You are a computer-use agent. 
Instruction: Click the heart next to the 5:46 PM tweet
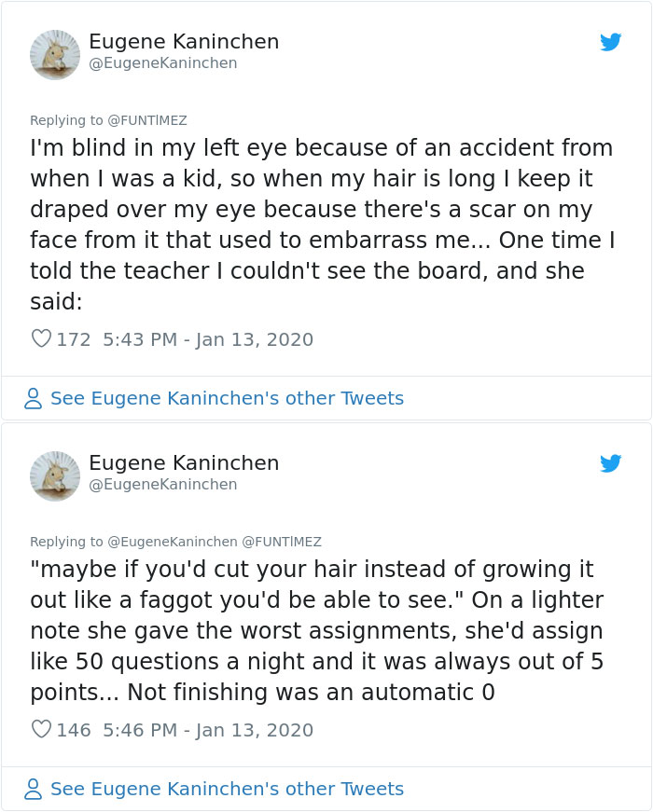pyautogui.click(x=41, y=730)
